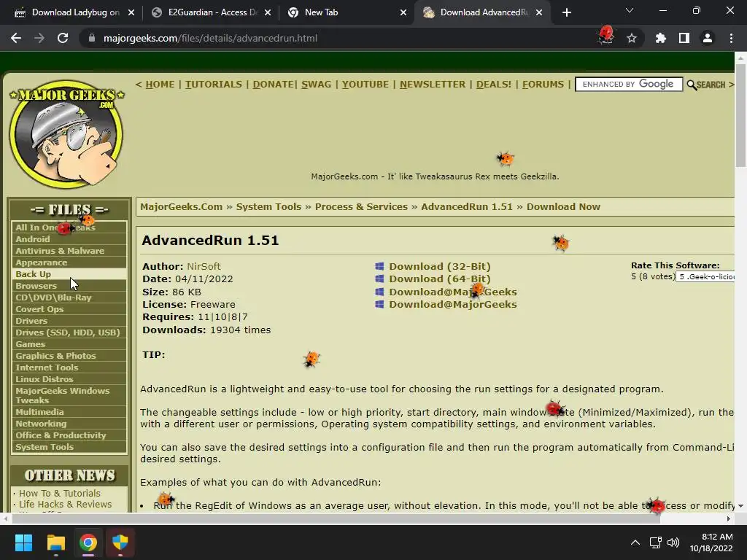Open the Covert Ops category
Screen dimensions: 747x560
pyautogui.click(x=69, y=309)
